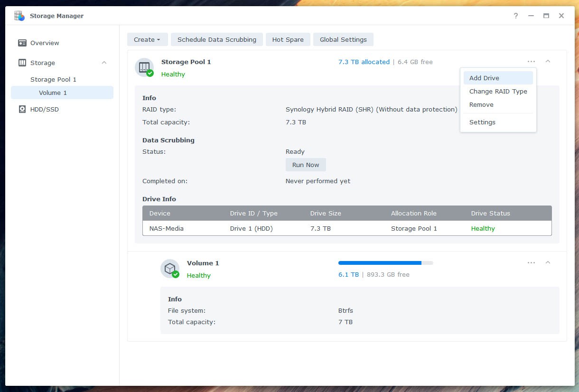
Task: Open the Create dropdown
Action: coord(147,39)
